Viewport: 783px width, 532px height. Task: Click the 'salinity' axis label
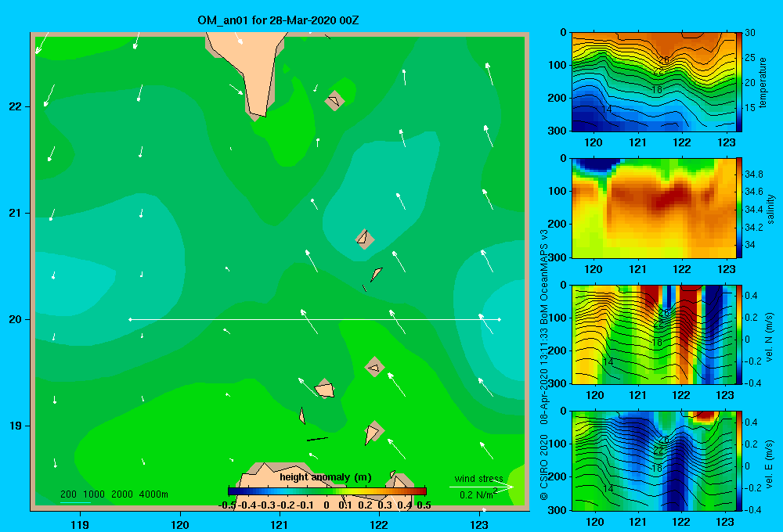tap(770, 209)
